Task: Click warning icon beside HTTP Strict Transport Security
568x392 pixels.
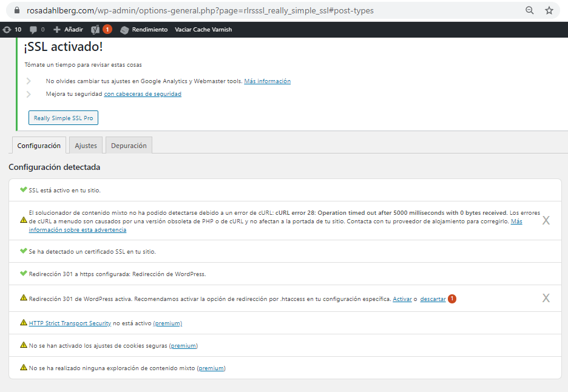Action: [x=24, y=322]
